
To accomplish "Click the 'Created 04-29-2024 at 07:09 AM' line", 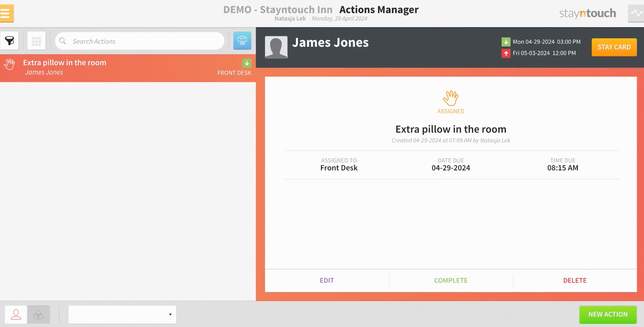I will (451, 140).
